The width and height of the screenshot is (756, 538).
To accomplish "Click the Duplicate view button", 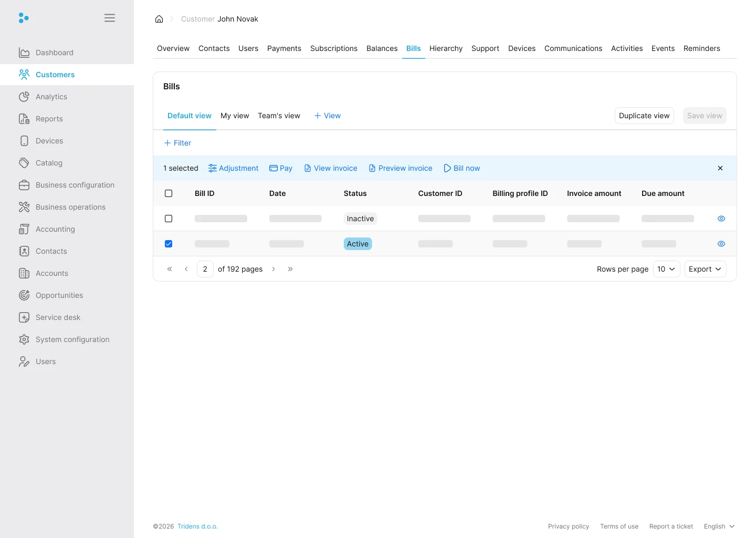I will pos(644,116).
